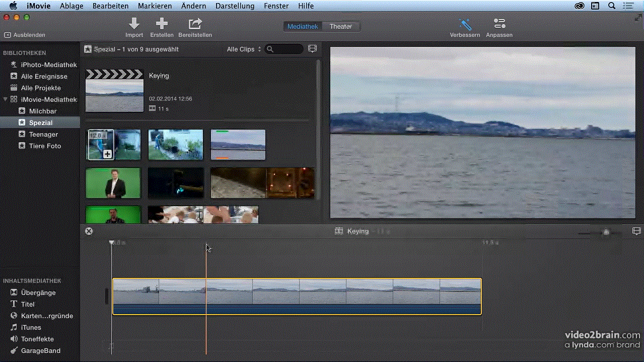Select the Keying project thumbnail
The height and width of the screenshot is (362, 644).
(114, 91)
